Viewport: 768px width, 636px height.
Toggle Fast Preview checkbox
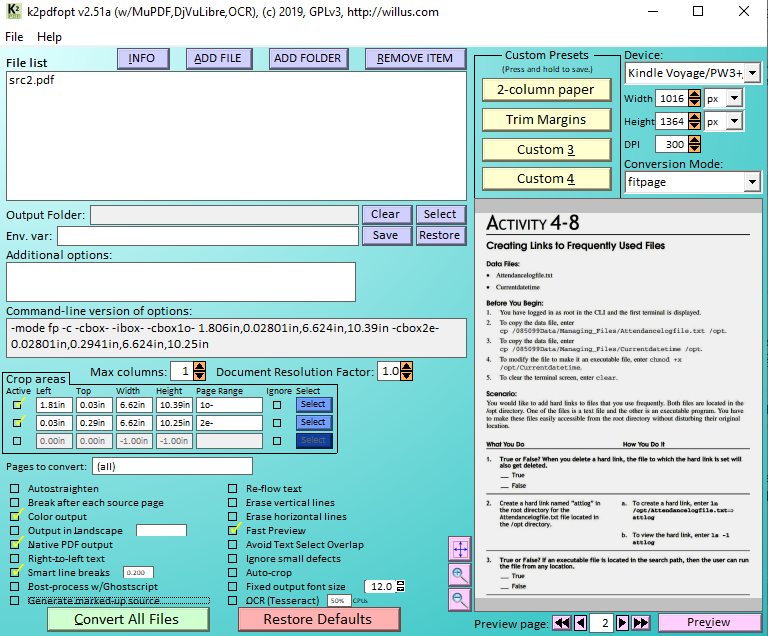click(234, 530)
